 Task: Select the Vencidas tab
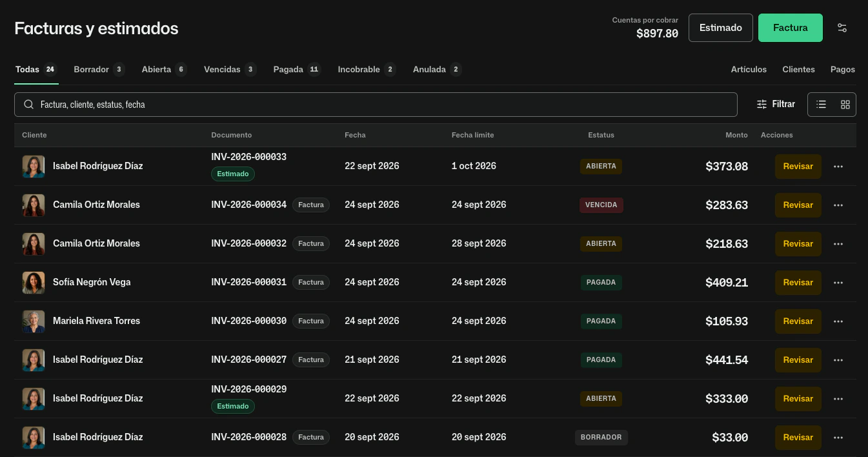coord(230,69)
